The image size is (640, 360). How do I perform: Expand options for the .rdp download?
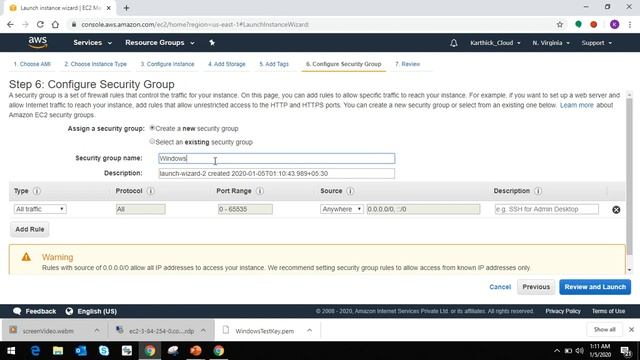pyautogui.click(x=203, y=330)
